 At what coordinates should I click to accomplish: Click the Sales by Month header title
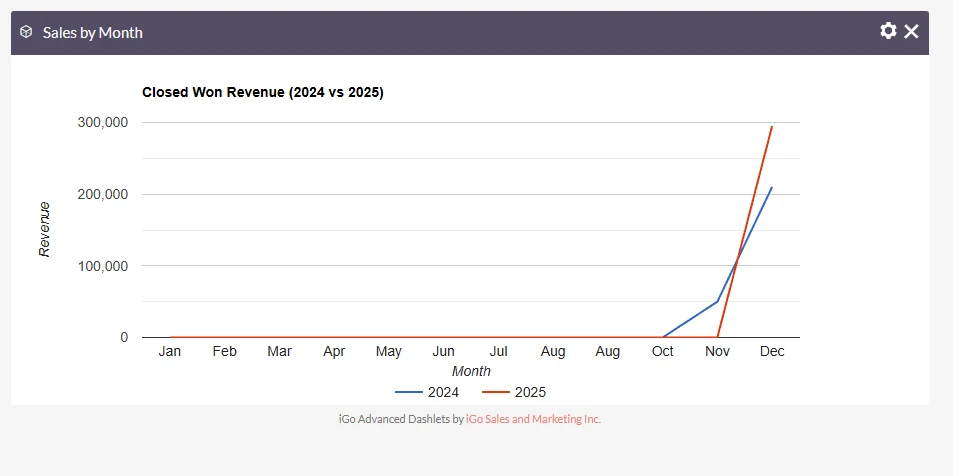pyautogui.click(x=92, y=32)
